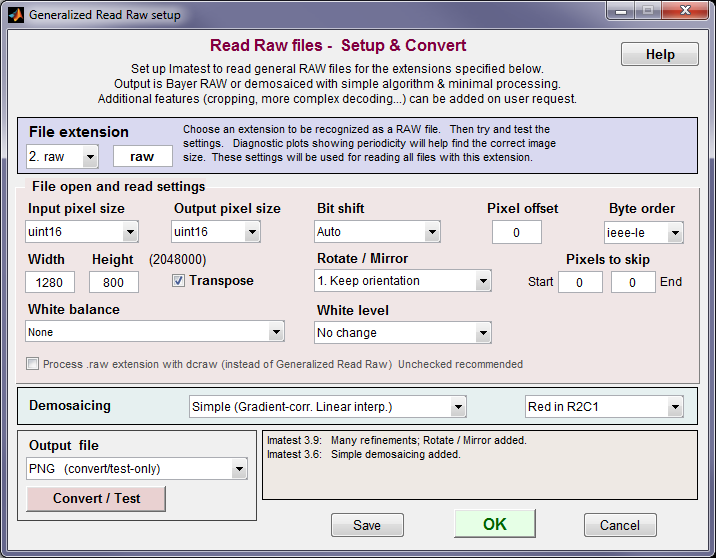Click the 'Imatest 3.6:' note line

tap(363, 454)
